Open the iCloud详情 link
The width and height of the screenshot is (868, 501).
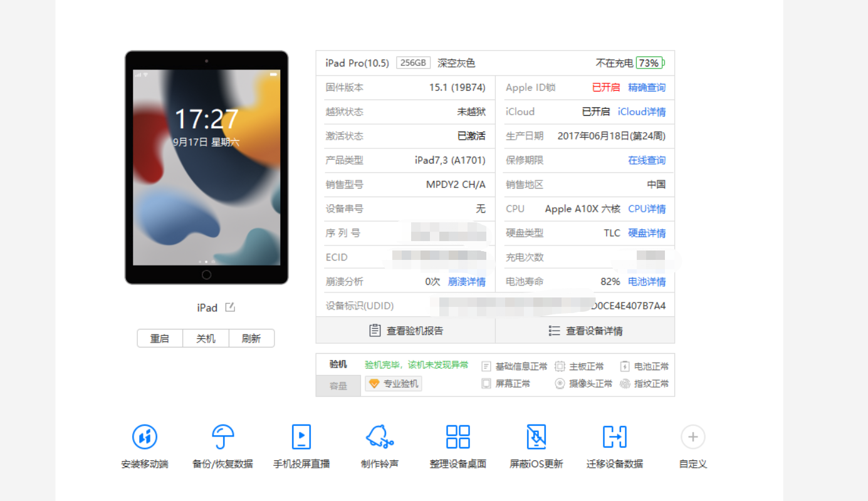click(642, 111)
